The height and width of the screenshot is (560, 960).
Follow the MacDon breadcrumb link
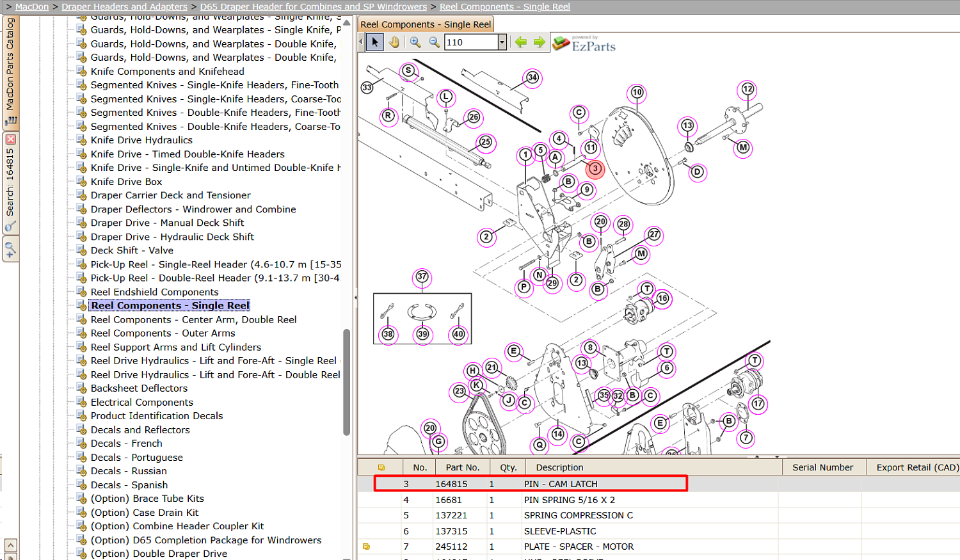pos(32,6)
